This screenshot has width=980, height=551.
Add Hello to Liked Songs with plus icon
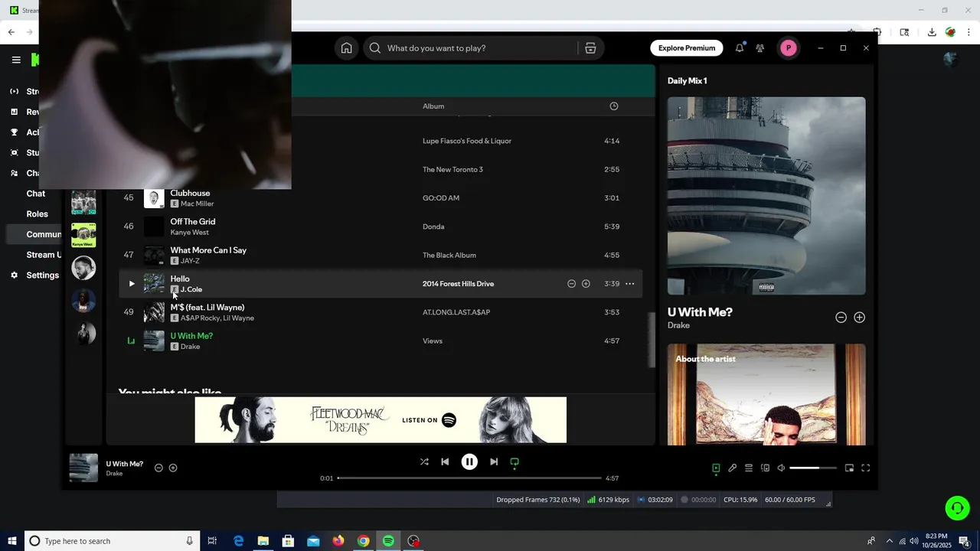(586, 284)
